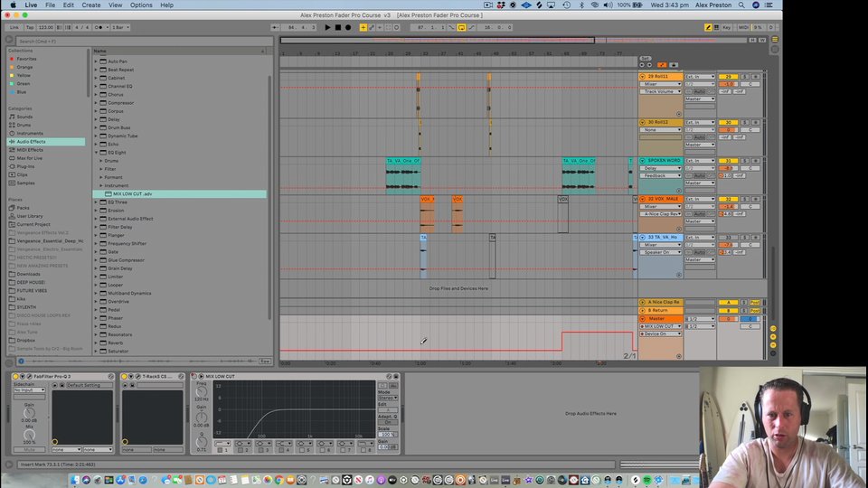Toggle MIX LOW CUT device activator

click(x=194, y=376)
